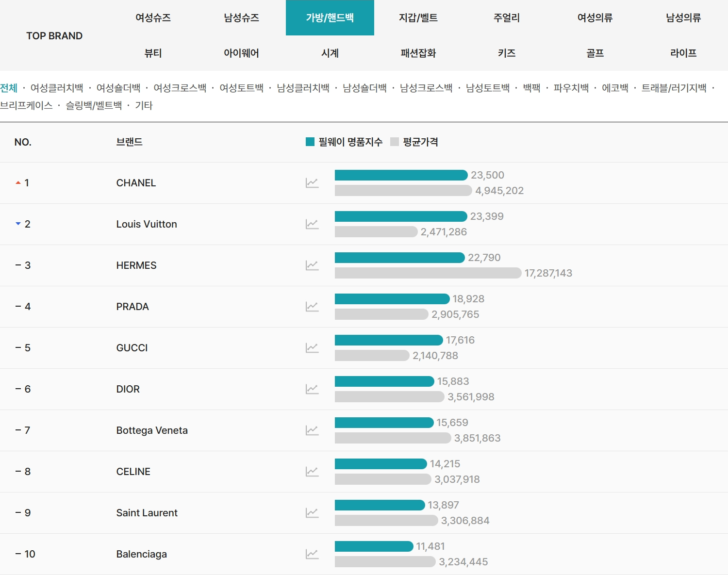Click the gray 평균가격 legend square
Screen dimensions: 728x575
(395, 142)
